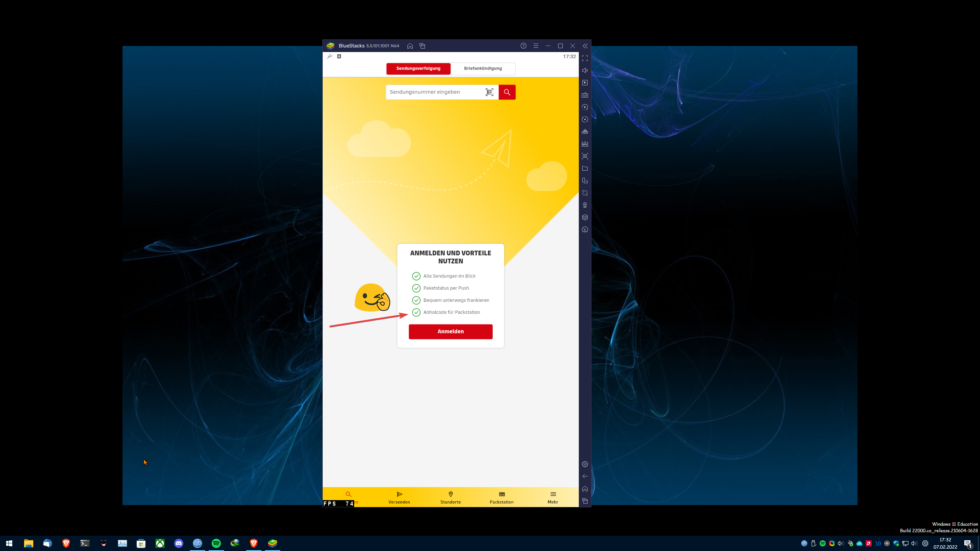
Task: Open the Mehr hamburger menu
Action: pyautogui.click(x=553, y=497)
